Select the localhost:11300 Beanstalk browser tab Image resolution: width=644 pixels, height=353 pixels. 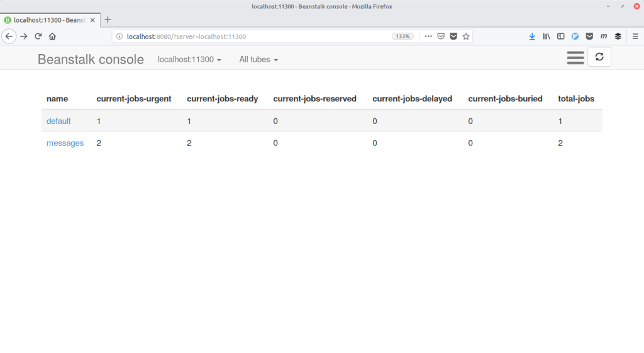50,20
